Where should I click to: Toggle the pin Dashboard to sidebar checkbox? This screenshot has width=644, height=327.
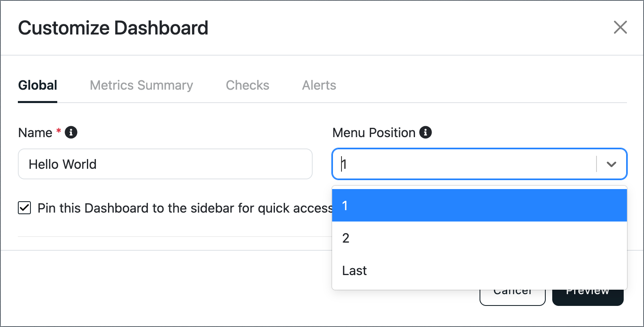[x=24, y=208]
